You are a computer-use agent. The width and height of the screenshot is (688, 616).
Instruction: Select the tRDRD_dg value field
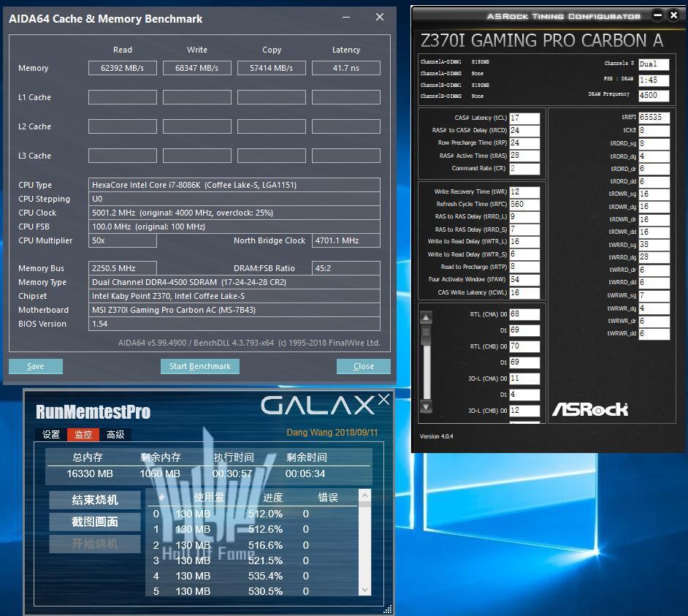tap(654, 156)
